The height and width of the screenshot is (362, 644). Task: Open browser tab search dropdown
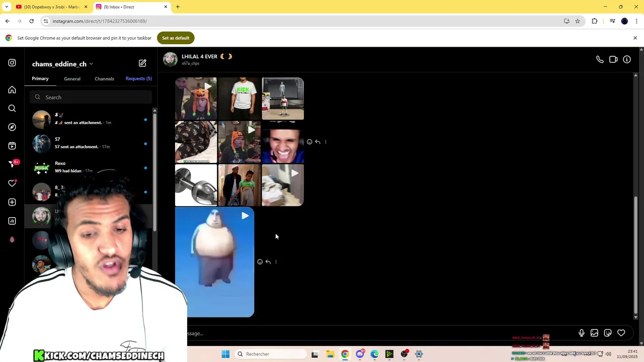pyautogui.click(x=7, y=7)
